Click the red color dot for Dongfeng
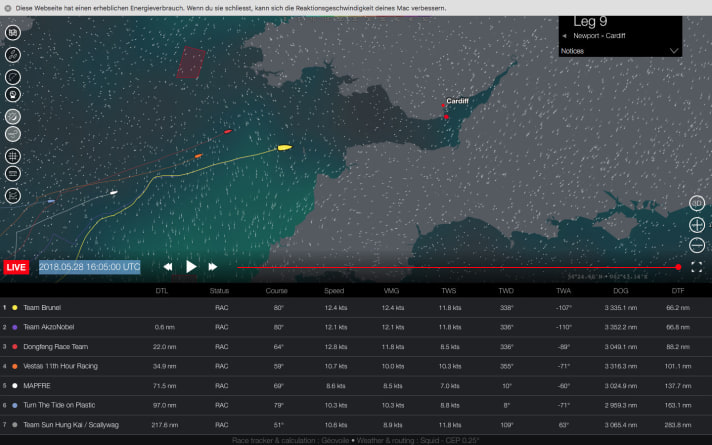 [x=15, y=346]
